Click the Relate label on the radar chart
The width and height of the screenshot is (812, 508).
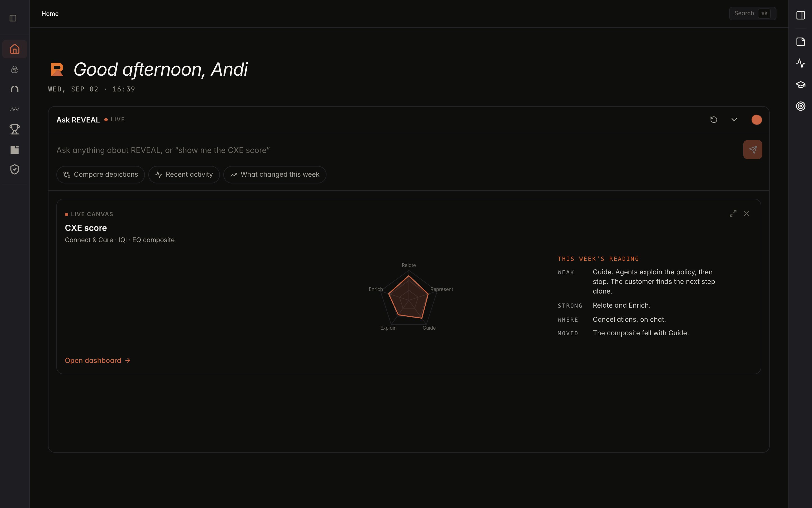[409, 265]
